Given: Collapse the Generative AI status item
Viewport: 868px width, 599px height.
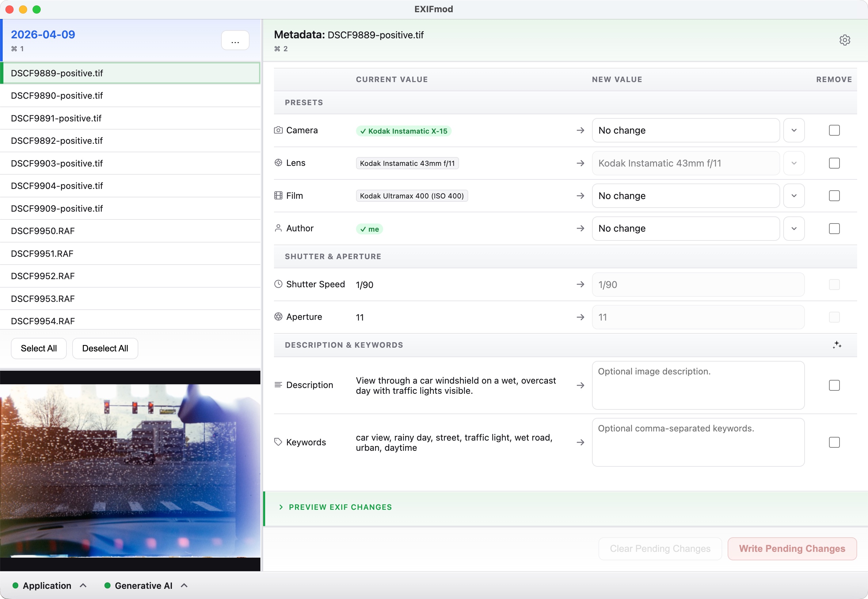Looking at the screenshot, I should pyautogui.click(x=184, y=585).
